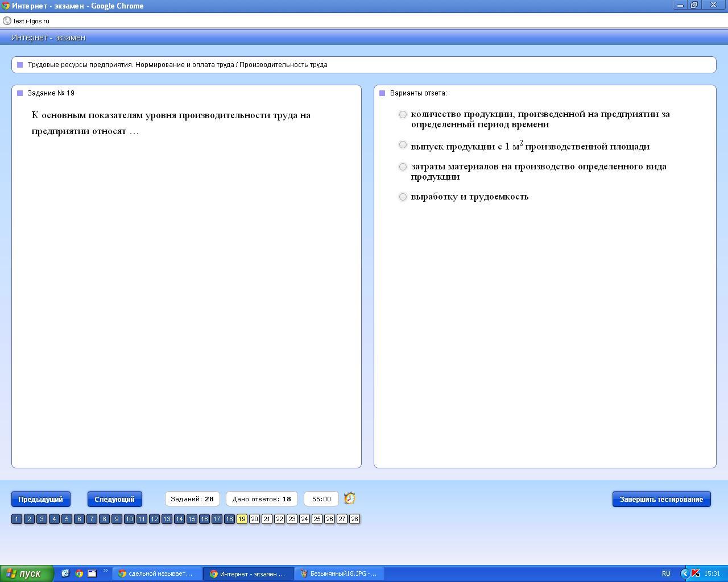This screenshot has width=728, height=582.
Task: Jump to question number 3
Action: [42, 519]
